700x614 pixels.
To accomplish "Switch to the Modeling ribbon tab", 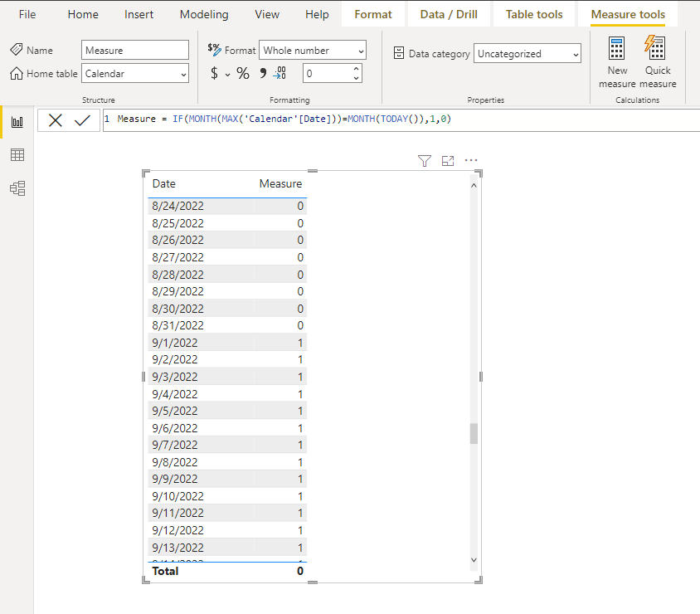I will tap(204, 14).
